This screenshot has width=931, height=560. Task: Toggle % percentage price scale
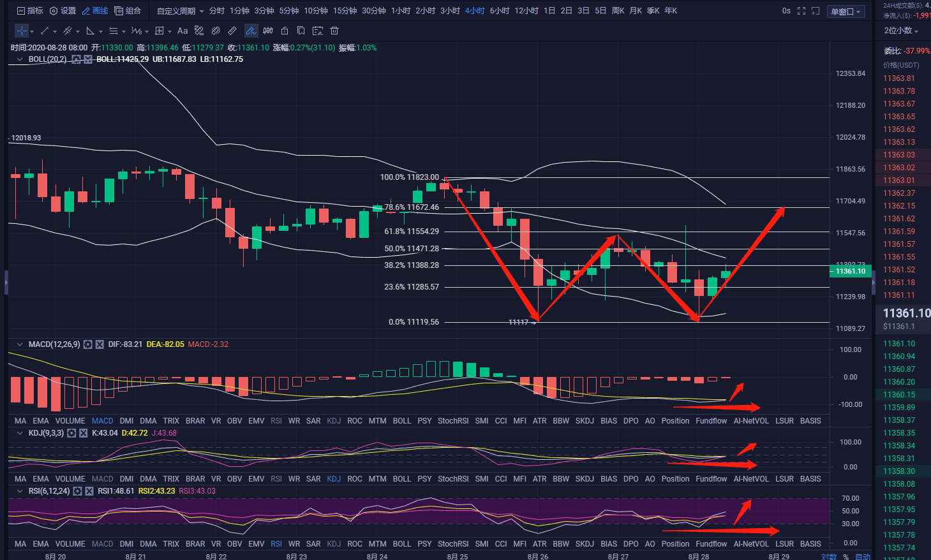pyautogui.click(x=846, y=556)
